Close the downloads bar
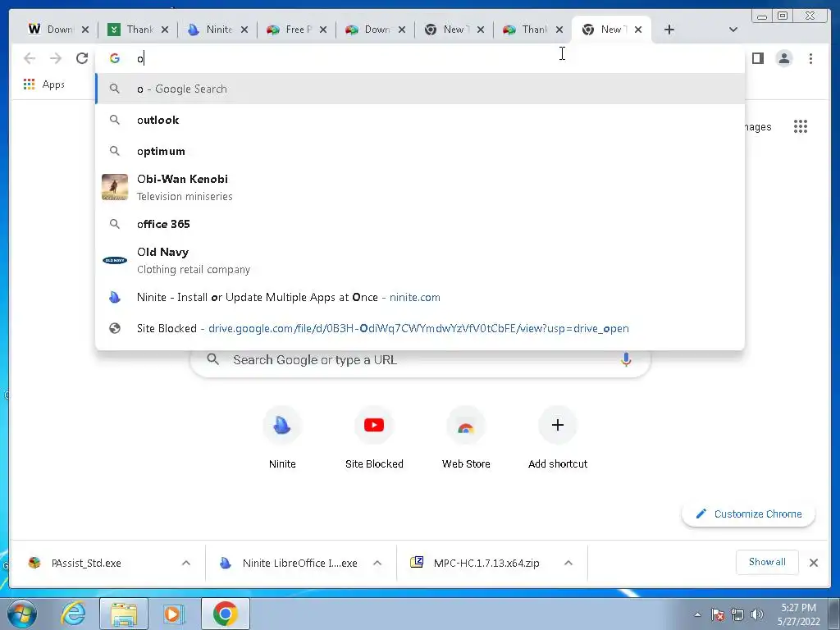 [x=813, y=563]
